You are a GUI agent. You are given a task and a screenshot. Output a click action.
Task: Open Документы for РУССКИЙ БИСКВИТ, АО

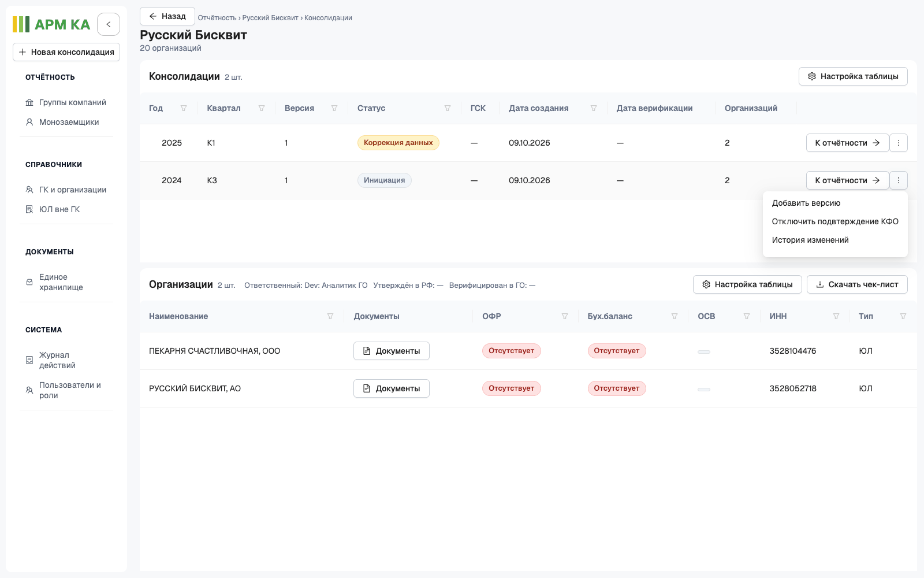click(392, 388)
